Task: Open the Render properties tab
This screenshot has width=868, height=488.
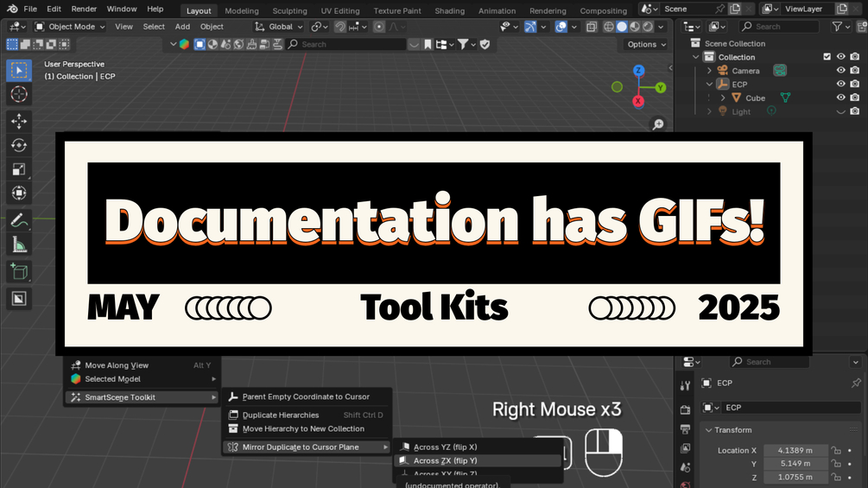Action: point(685,410)
